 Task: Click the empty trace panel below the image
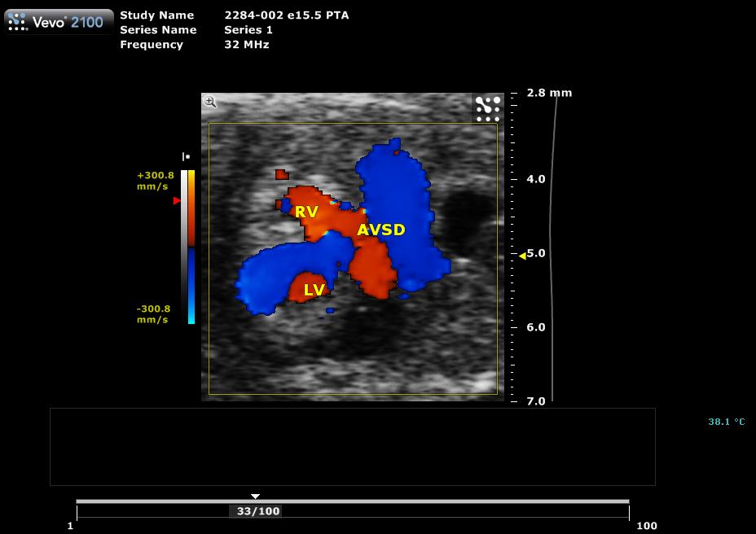coord(353,447)
